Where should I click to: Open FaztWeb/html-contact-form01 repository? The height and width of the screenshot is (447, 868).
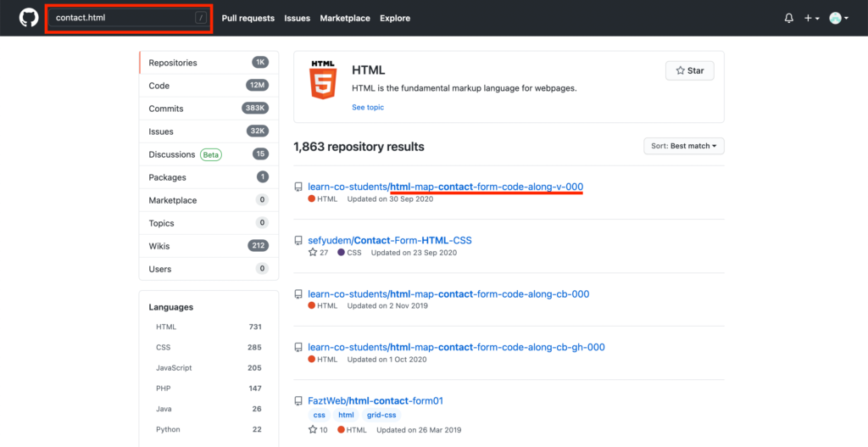click(x=376, y=401)
